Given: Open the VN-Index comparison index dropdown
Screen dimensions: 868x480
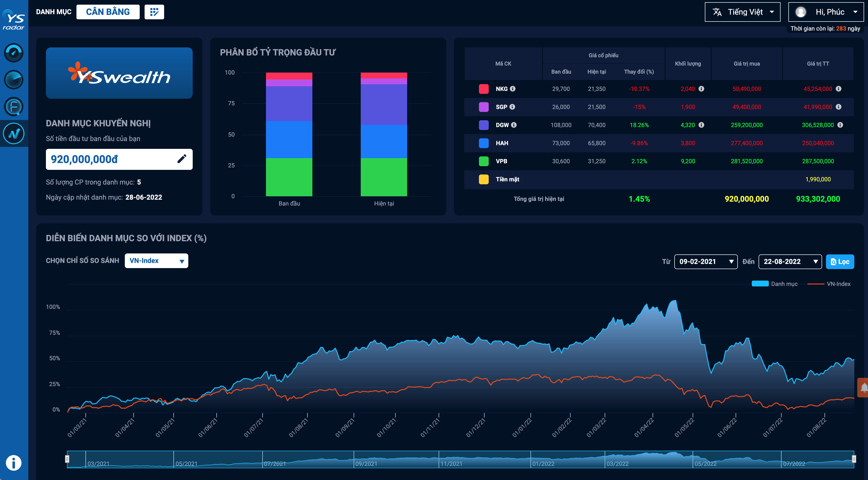Looking at the screenshot, I should [156, 261].
